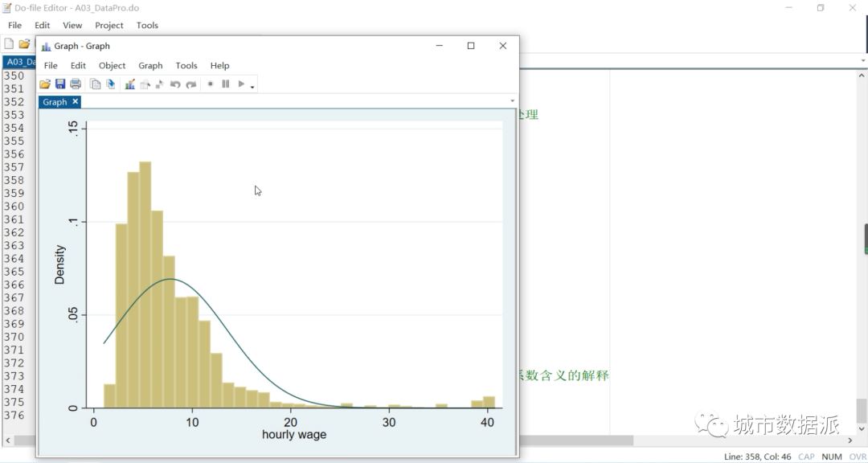Click the grayed icon left of undo
The width and height of the screenshot is (868, 463).
[159, 84]
